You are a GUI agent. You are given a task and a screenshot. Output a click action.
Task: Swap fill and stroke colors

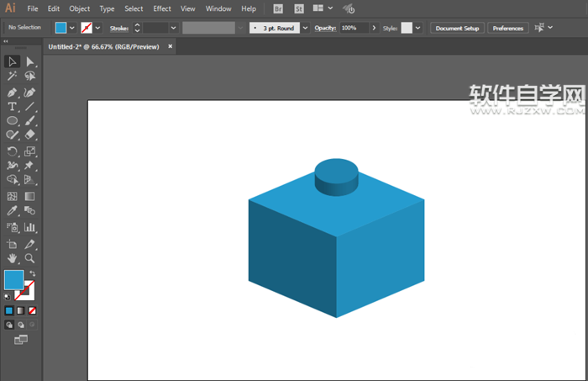pyautogui.click(x=33, y=274)
